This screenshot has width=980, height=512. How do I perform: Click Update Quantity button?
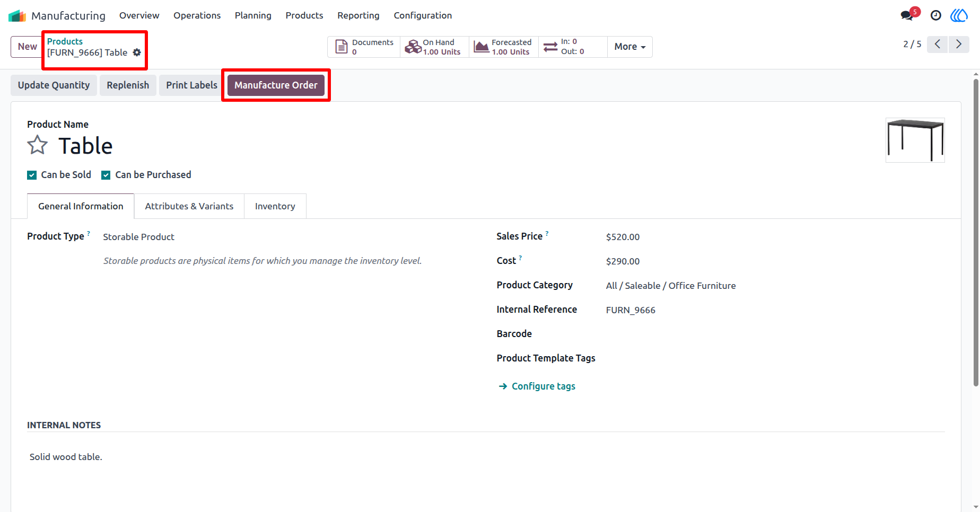[54, 85]
